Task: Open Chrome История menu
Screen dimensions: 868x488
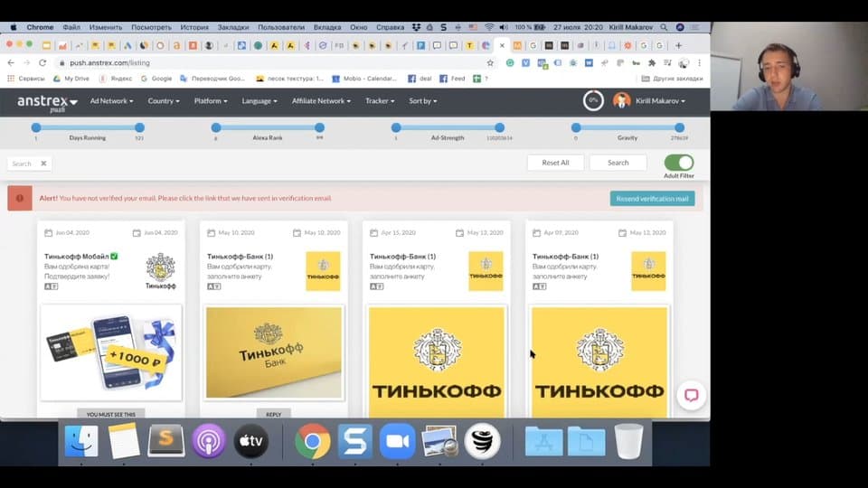Action: point(194,27)
